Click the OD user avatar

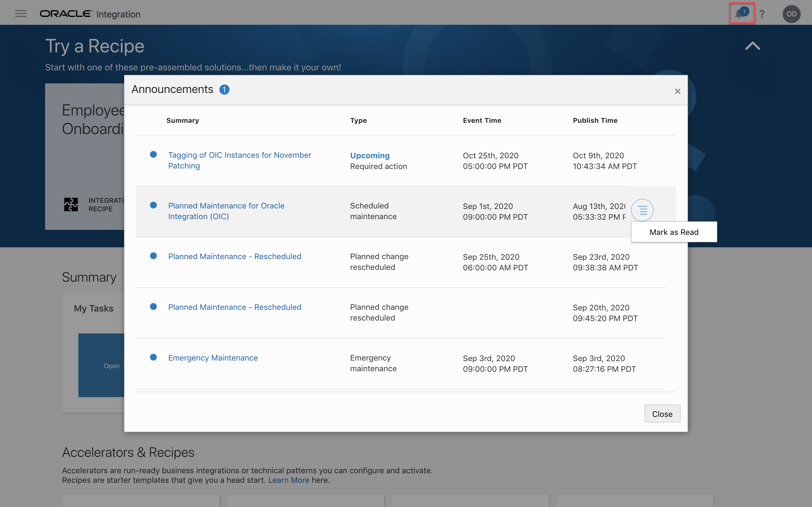tap(791, 14)
